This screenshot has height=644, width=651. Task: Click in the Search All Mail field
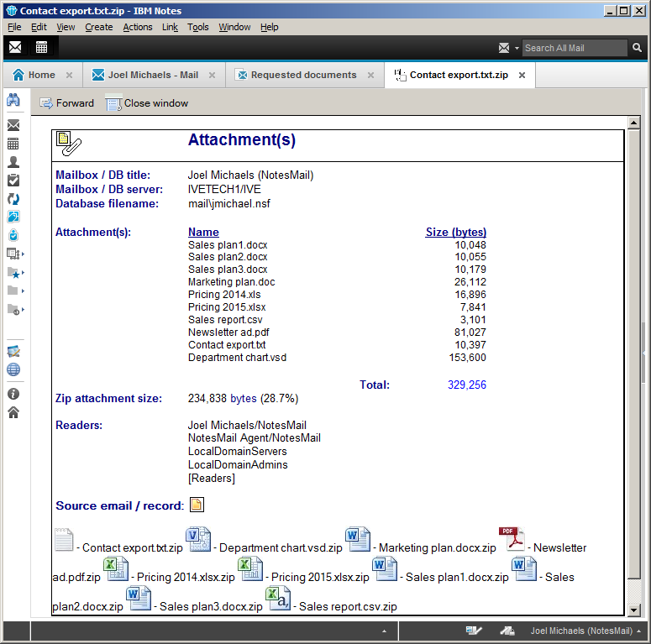click(x=575, y=48)
